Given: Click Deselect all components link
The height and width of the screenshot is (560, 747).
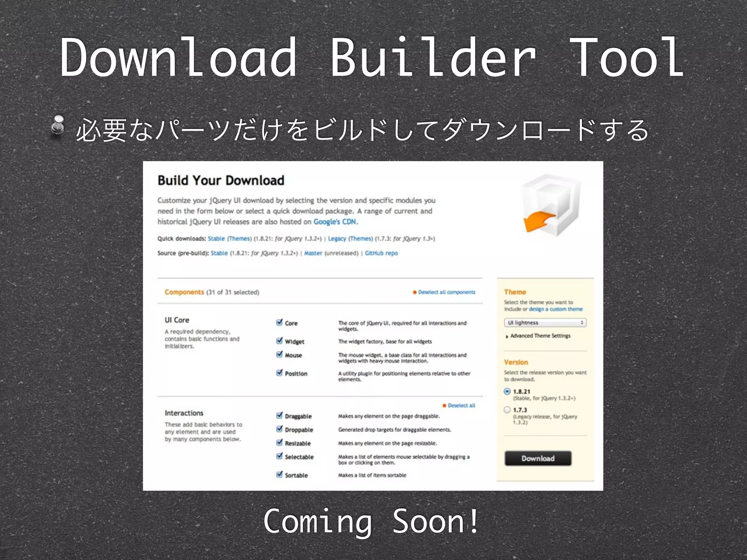Looking at the screenshot, I should click(x=447, y=292).
